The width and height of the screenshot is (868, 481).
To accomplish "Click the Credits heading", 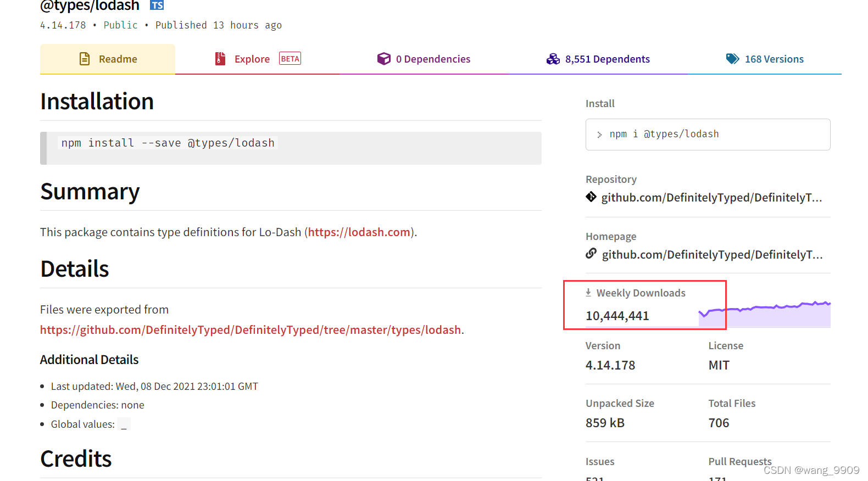I will coord(76,459).
